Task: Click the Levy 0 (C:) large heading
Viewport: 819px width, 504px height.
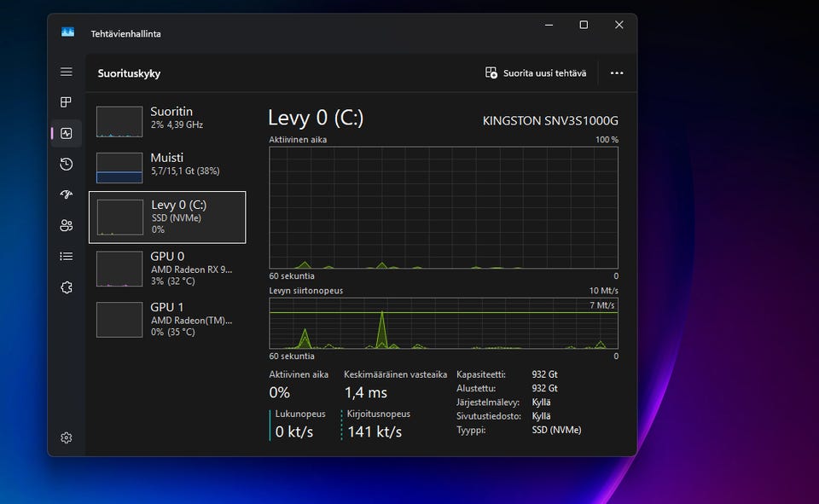Action: (x=316, y=118)
